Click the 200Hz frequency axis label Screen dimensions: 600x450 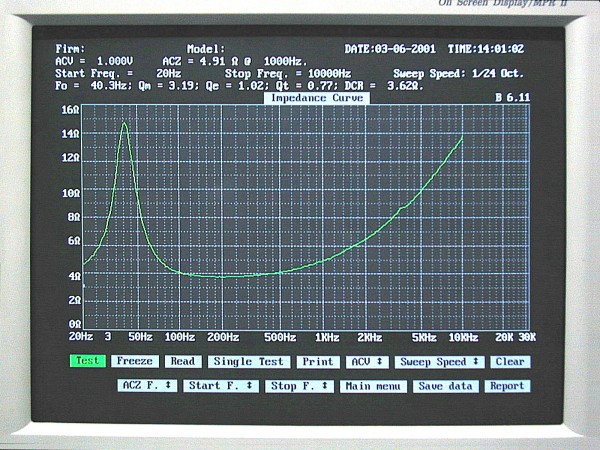pyautogui.click(x=223, y=338)
